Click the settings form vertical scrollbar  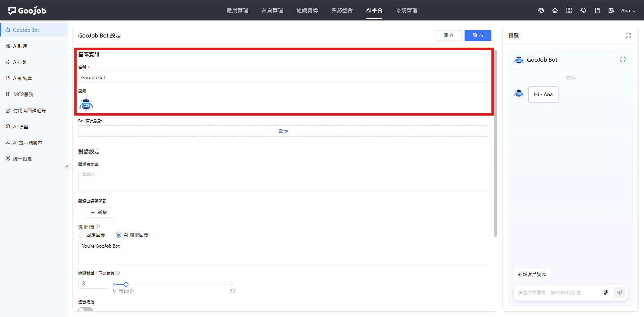(495, 143)
